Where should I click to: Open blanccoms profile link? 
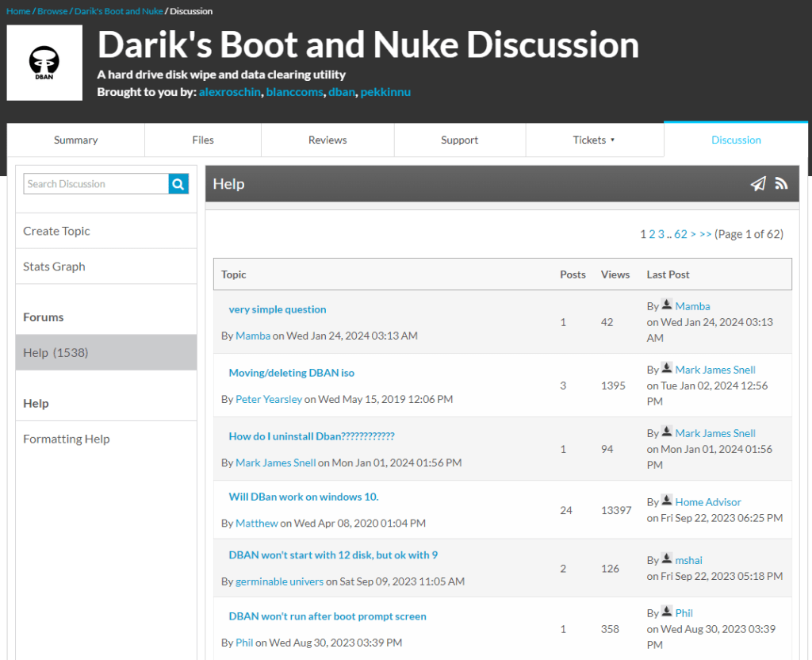point(295,92)
